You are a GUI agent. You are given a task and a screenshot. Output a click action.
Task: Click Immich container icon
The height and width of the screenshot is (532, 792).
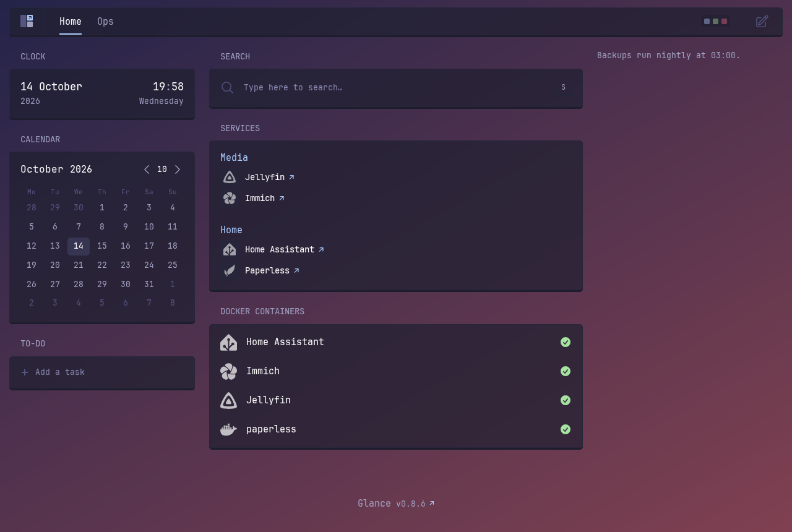click(229, 372)
